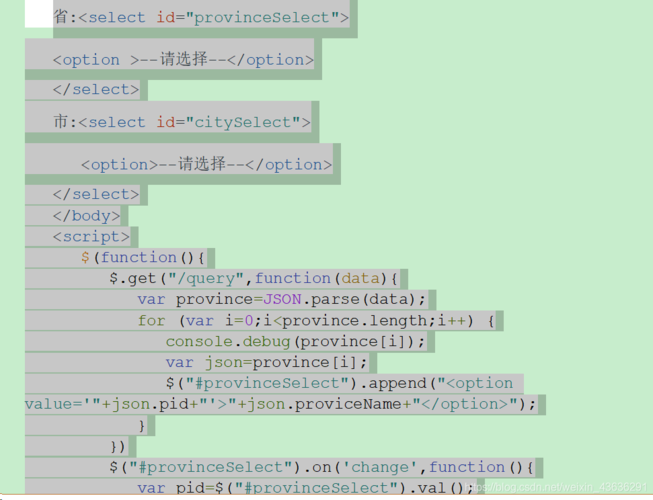
Task: Click the JSON.parse(data) variable line
Action: coord(282,299)
